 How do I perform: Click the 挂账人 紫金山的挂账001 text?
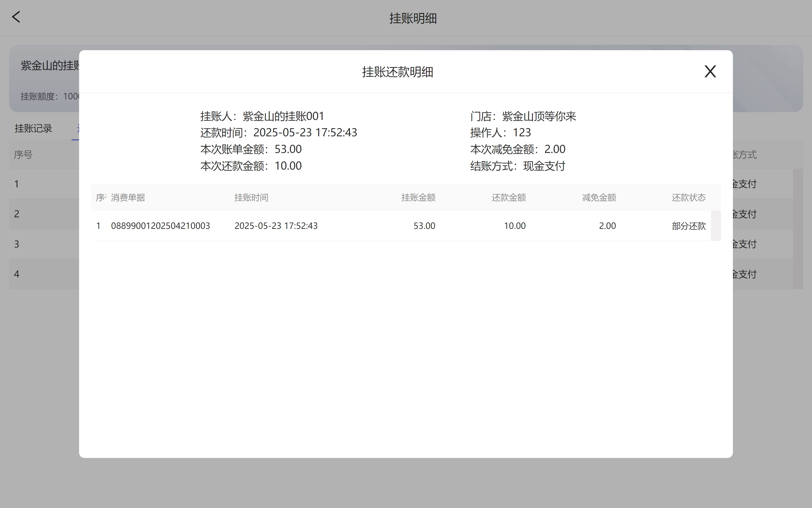(262, 116)
